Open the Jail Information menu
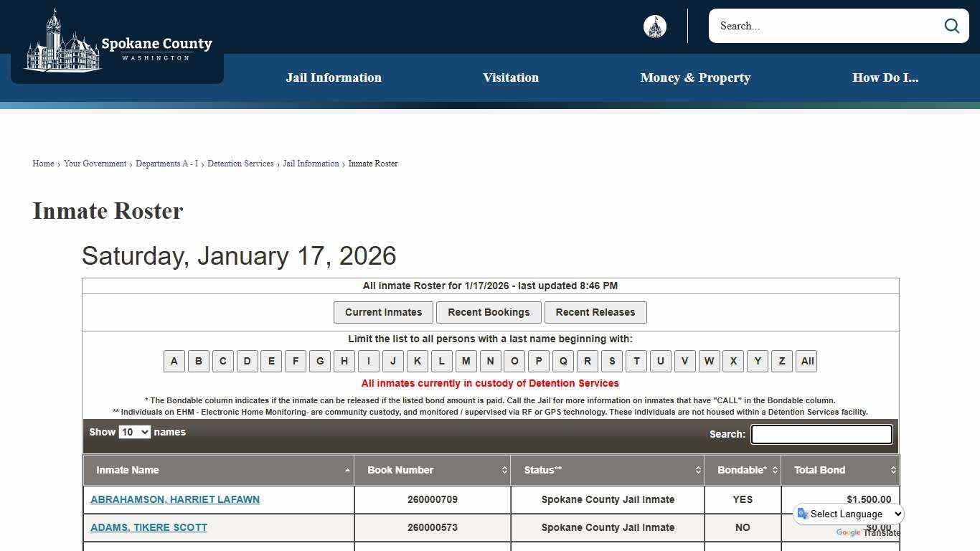The width and height of the screenshot is (980, 551). point(334,77)
